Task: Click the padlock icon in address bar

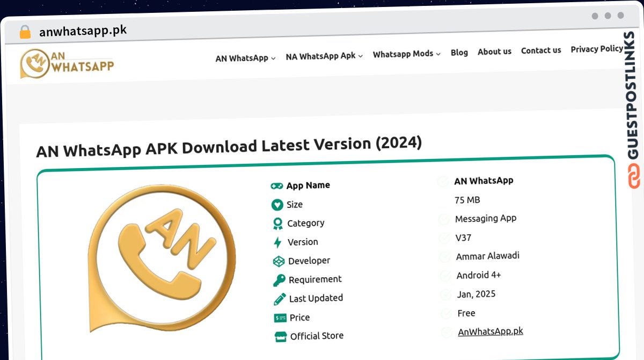Action: tap(25, 32)
